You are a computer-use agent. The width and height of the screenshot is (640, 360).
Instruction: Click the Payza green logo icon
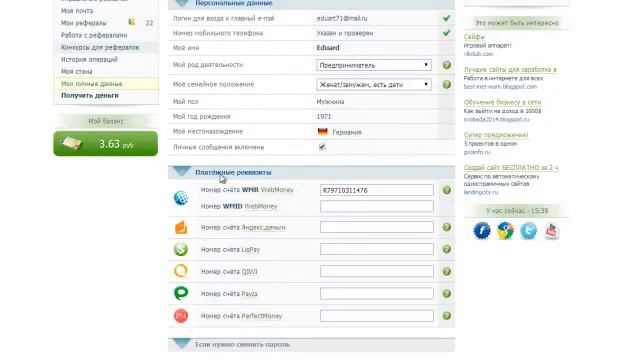(x=181, y=293)
